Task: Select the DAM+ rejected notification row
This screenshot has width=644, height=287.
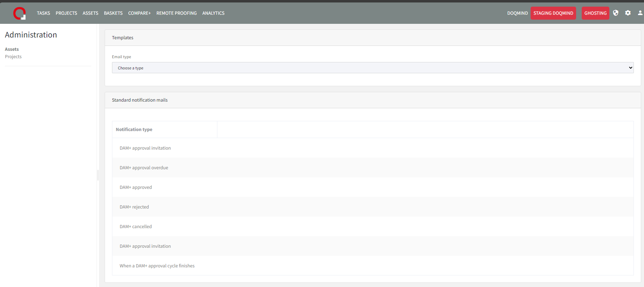Action: (x=134, y=207)
